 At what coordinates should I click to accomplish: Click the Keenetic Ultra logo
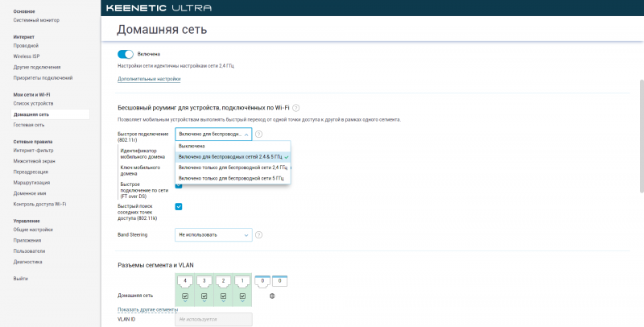click(x=159, y=8)
